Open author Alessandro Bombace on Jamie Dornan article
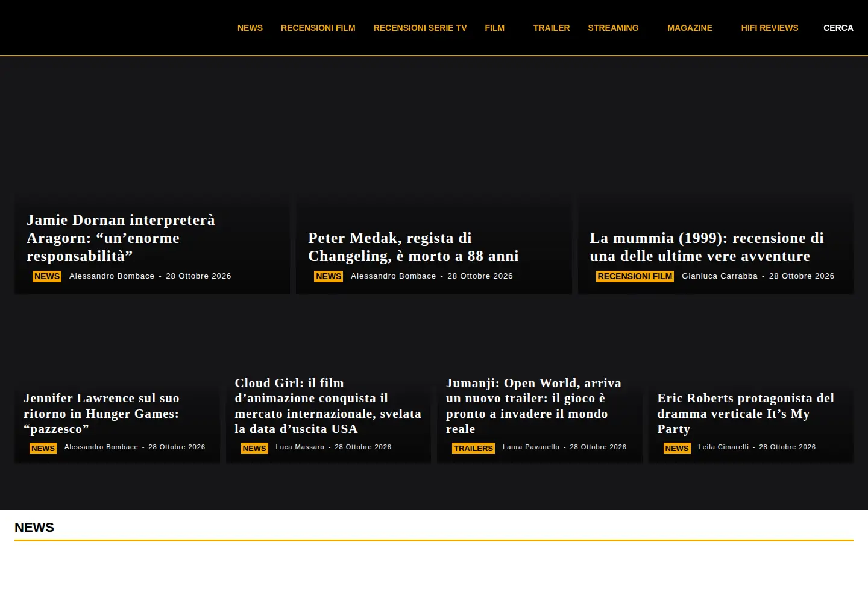 pyautogui.click(x=112, y=276)
